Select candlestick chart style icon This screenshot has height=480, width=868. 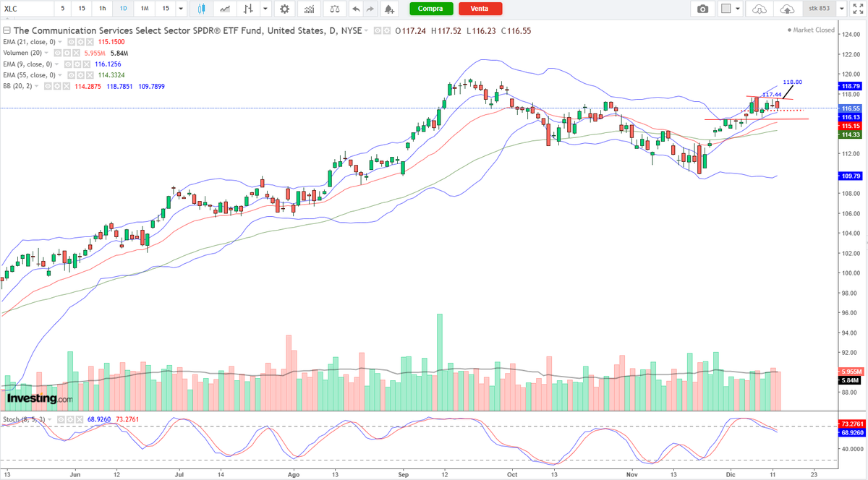202,9
